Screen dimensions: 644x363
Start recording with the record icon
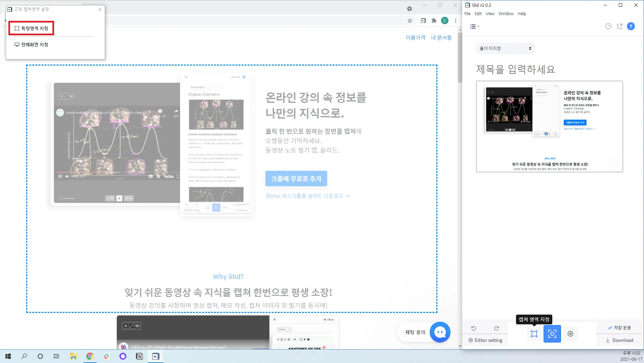(x=570, y=334)
